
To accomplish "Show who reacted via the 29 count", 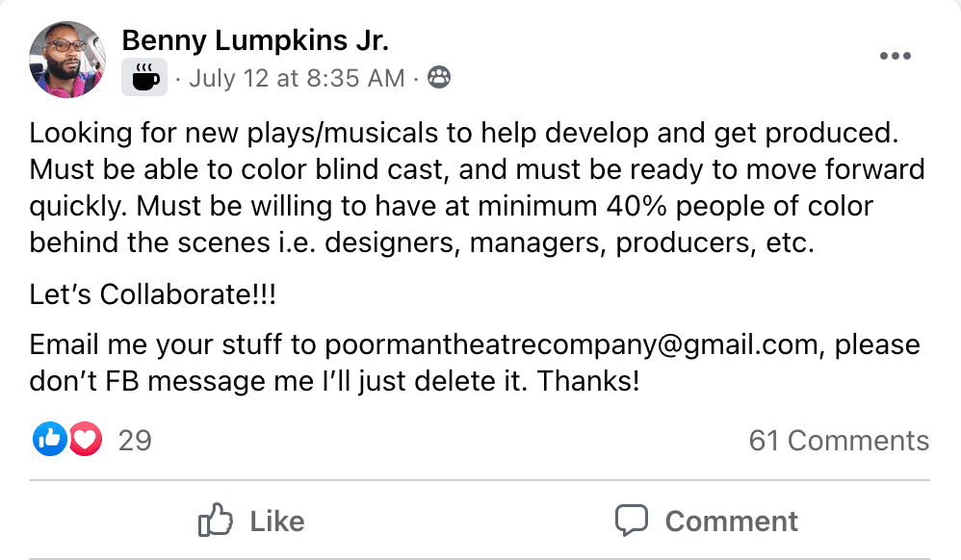I will [135, 441].
